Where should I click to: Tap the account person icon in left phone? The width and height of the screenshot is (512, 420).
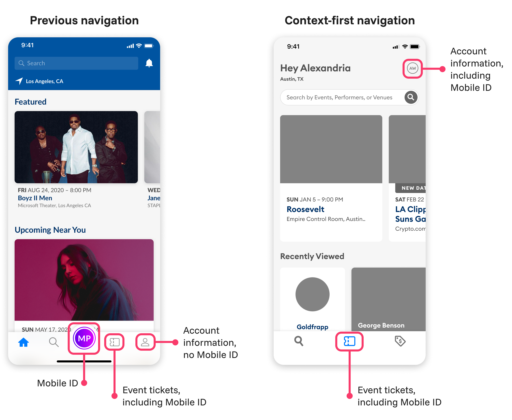point(145,342)
